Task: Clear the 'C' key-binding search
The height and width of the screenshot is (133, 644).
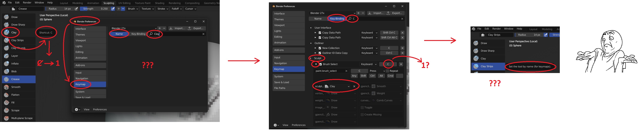Action: 402,19
